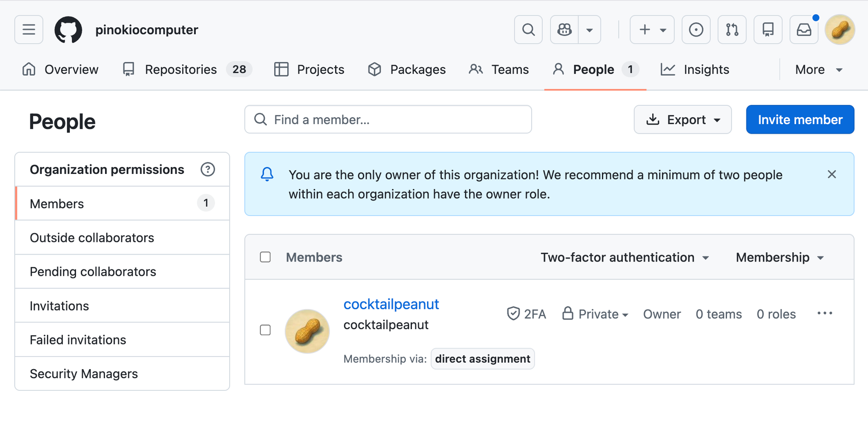Click cocktailpeanut's avatar in member row
Image resolution: width=868 pixels, height=432 pixels.
click(307, 331)
